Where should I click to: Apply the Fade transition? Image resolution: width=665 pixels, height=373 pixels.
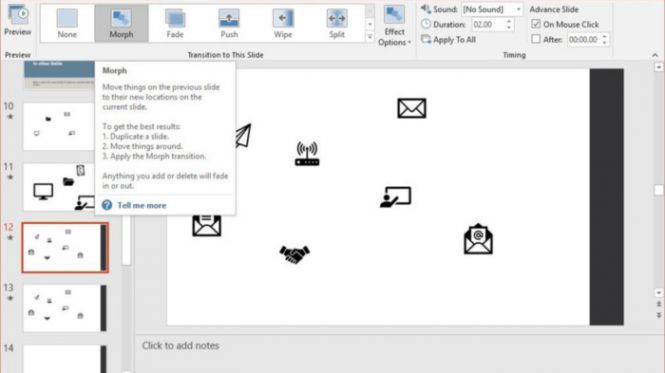pos(175,23)
